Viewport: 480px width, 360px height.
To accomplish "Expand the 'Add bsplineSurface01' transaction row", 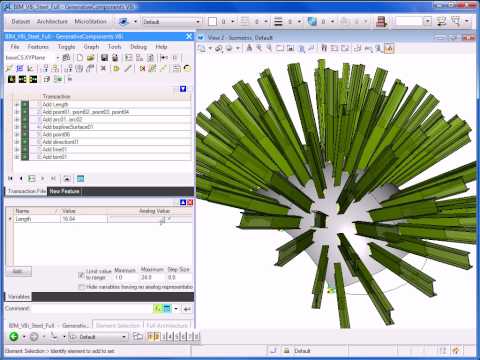I will [x=17, y=127].
